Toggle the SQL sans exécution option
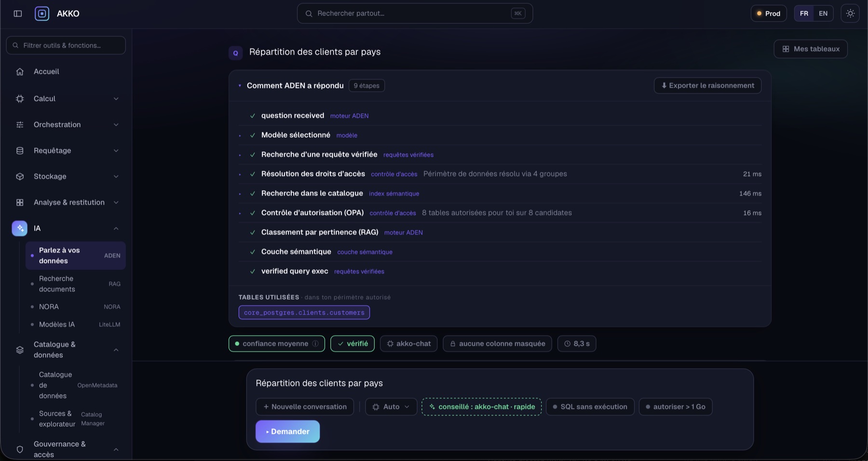 tap(590, 407)
